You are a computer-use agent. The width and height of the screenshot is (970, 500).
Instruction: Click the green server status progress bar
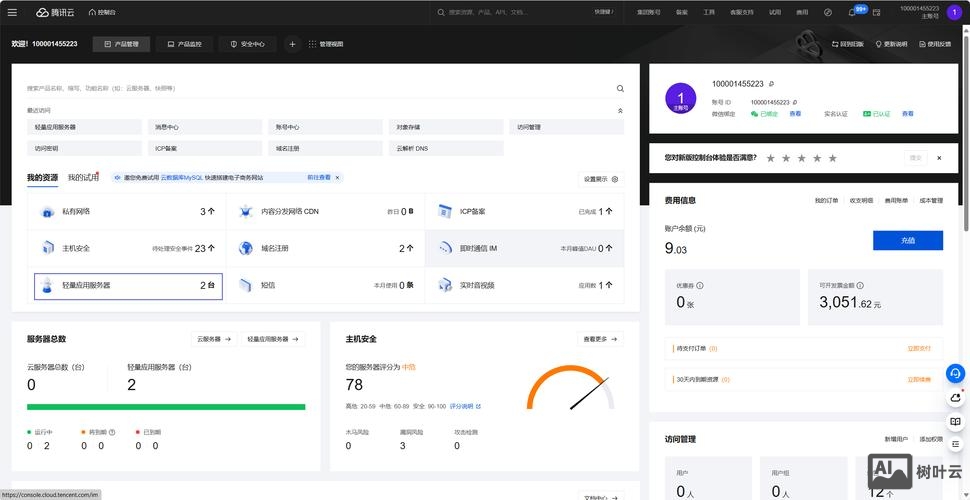point(166,407)
